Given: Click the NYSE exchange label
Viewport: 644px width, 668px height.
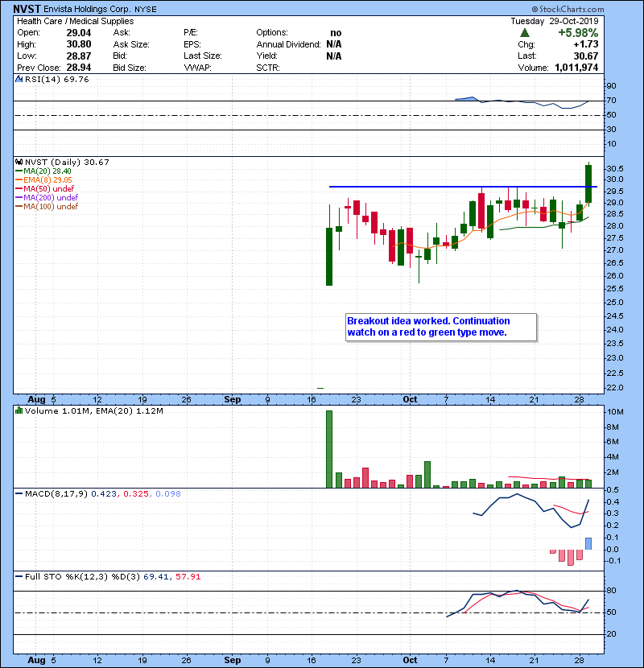Looking at the screenshot, I should pyautogui.click(x=146, y=10).
